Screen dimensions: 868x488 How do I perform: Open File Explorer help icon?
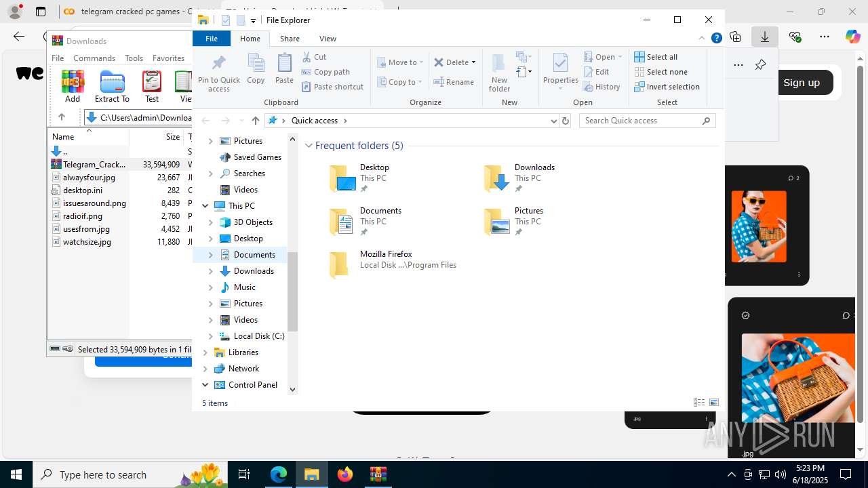click(x=716, y=39)
